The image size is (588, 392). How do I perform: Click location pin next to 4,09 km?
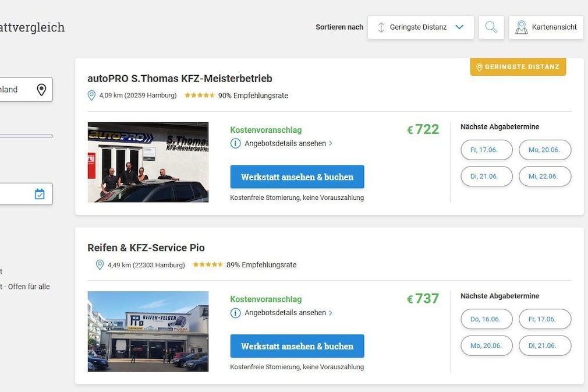pos(91,96)
